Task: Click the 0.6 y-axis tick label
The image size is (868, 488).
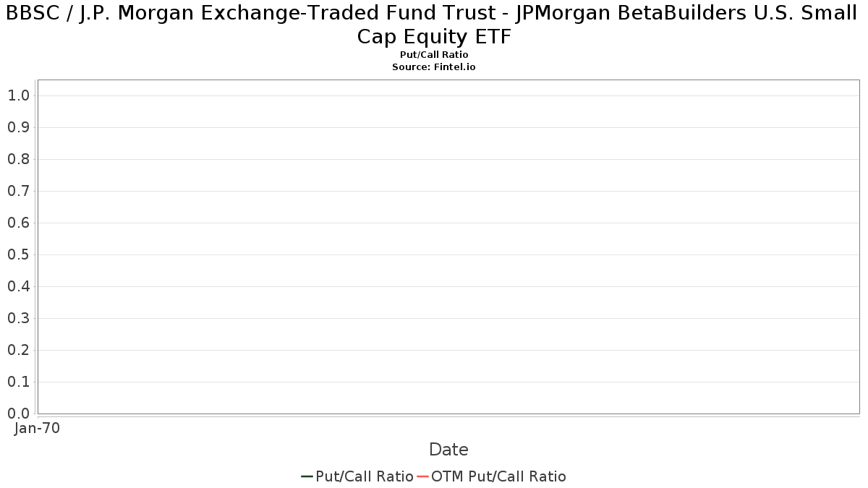Action: click(x=18, y=223)
